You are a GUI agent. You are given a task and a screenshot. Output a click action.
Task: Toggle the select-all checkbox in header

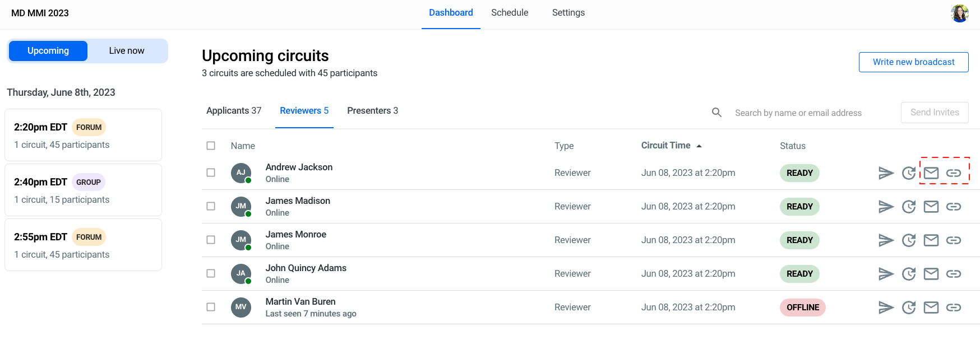211,146
